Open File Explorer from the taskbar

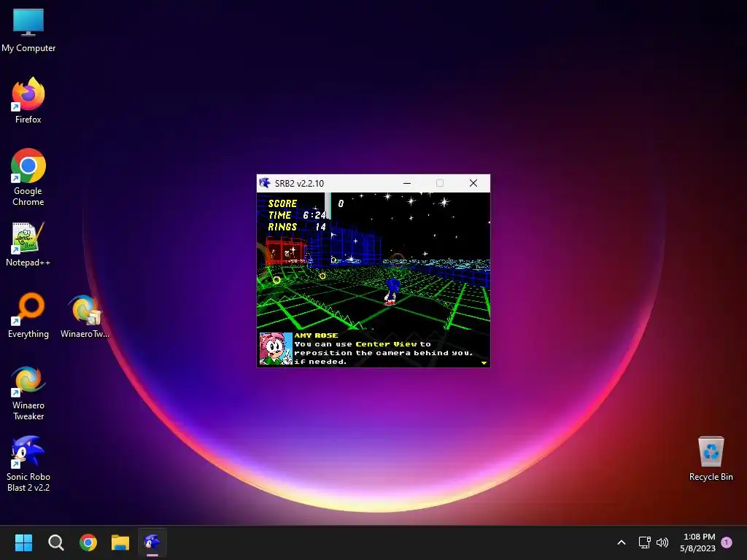[x=120, y=542]
